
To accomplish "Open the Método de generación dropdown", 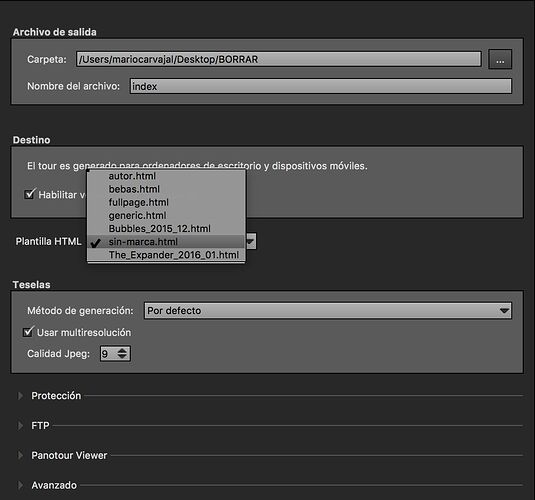I will pos(328,311).
